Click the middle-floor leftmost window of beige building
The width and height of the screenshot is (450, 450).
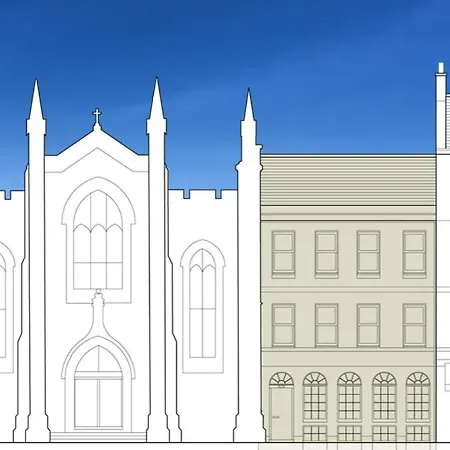click(283, 325)
